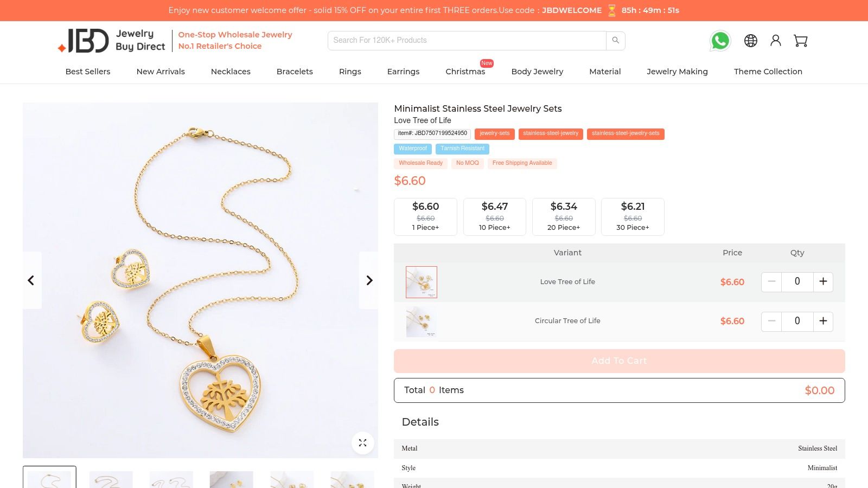This screenshot has width=868, height=488.
Task: Expand the product image fullscreen icon
Action: (362, 442)
